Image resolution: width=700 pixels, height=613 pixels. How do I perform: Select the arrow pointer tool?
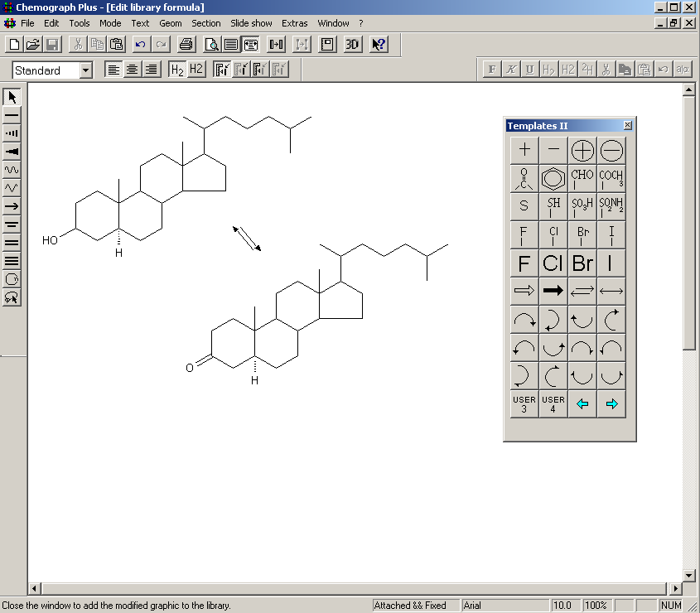[x=12, y=97]
